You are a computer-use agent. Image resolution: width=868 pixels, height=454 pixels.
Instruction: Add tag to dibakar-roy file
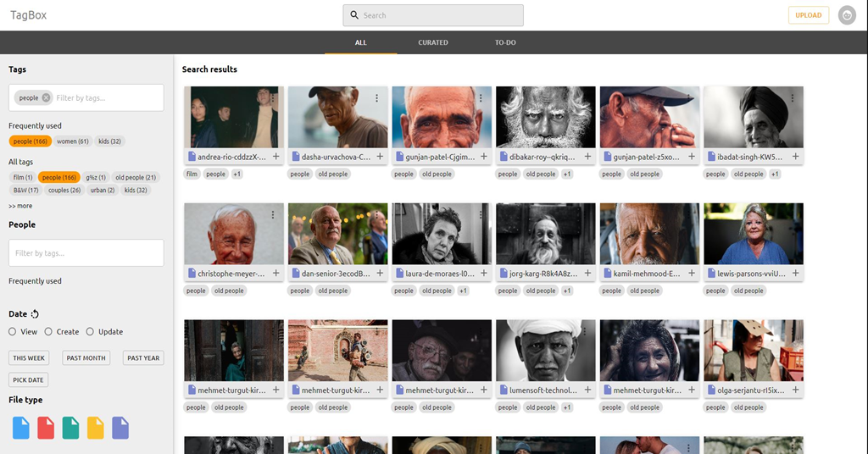point(587,157)
